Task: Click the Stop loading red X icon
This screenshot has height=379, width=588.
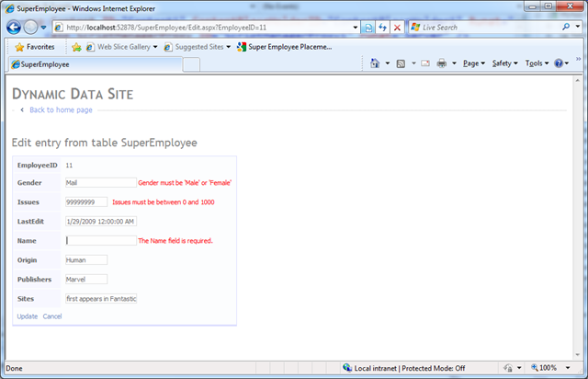Action: [x=397, y=28]
